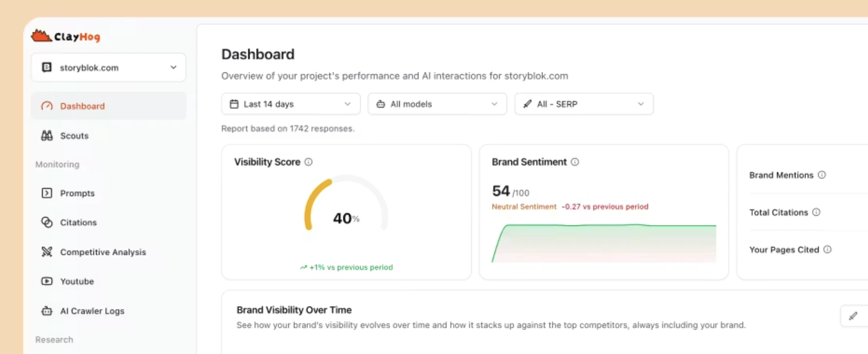This screenshot has height=354, width=868.
Task: Open AI Crawler Logs page
Action: point(108,311)
